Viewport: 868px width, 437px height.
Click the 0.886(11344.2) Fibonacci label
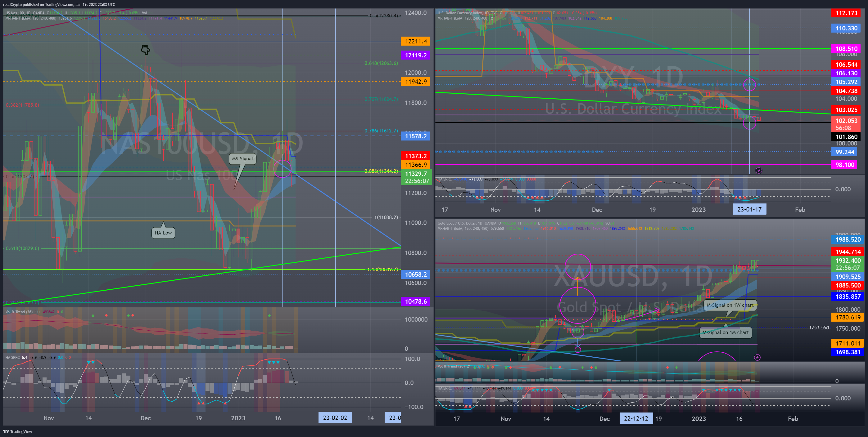click(x=381, y=171)
